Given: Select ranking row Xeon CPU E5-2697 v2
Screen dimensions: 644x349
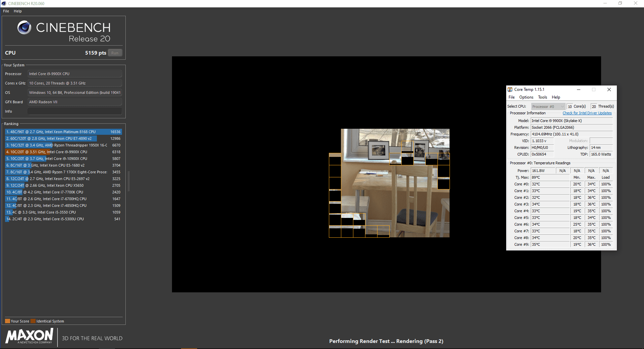Looking at the screenshot, I should pos(63,179).
